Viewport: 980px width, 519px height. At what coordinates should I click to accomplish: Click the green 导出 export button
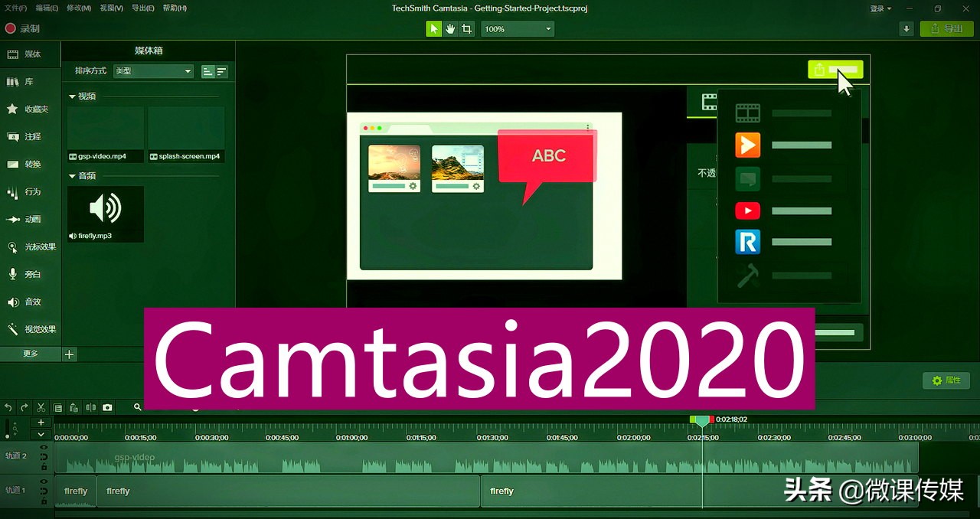946,29
